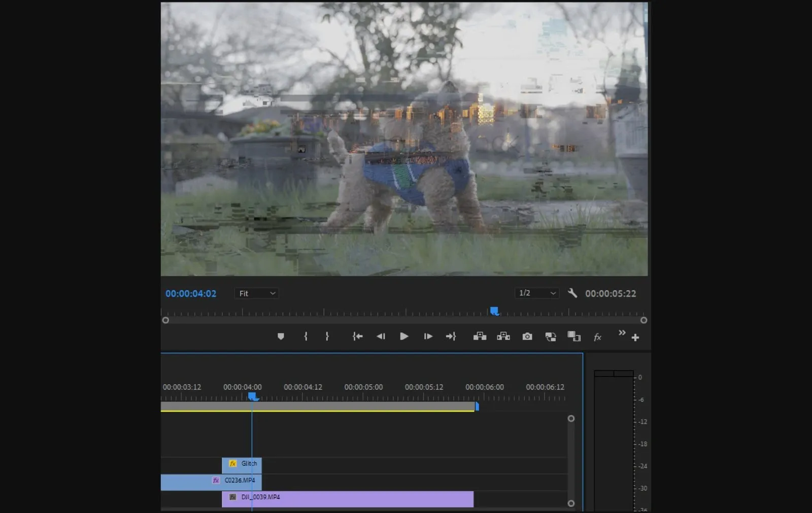The image size is (812, 513).
Task: Click the Mark In point icon
Action: pyautogui.click(x=306, y=336)
